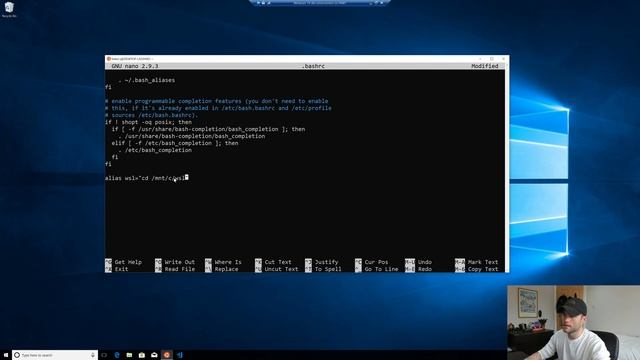Click the 'if [ -f /usr/share/bash-completion' line
The image size is (640, 360).
coord(208,129)
